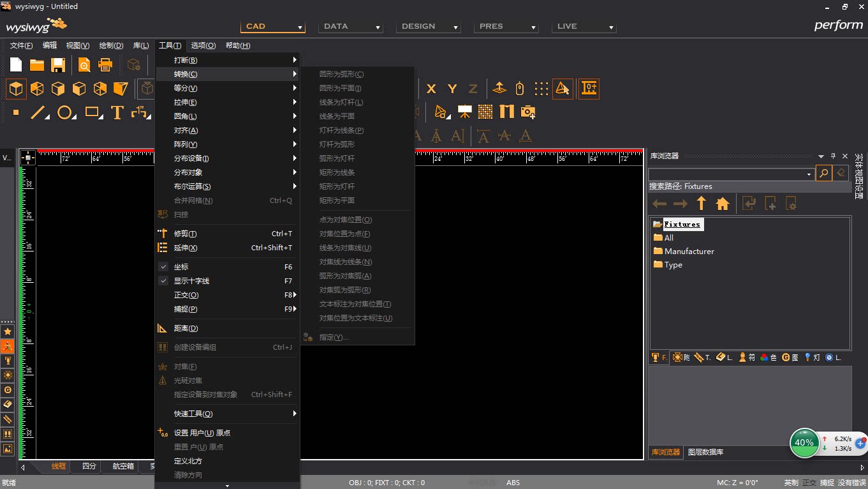Toggle the 坐标 checked menu item
The height and width of the screenshot is (489, 868).
coord(228,267)
